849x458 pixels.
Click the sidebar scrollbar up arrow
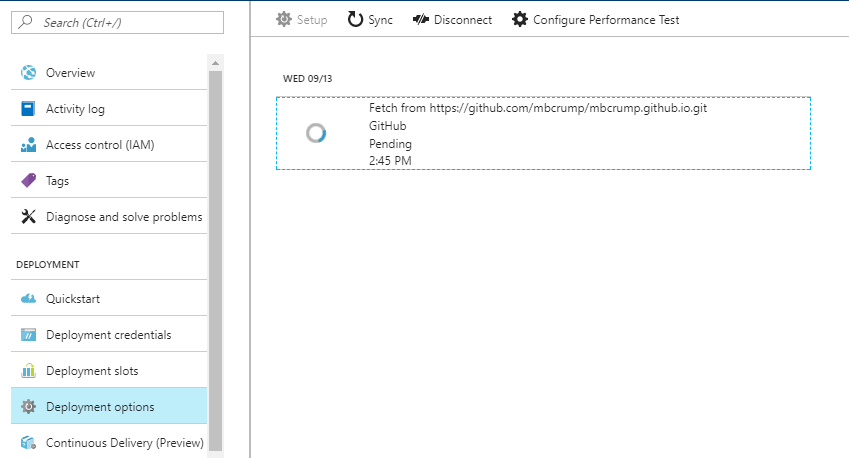pyautogui.click(x=215, y=63)
